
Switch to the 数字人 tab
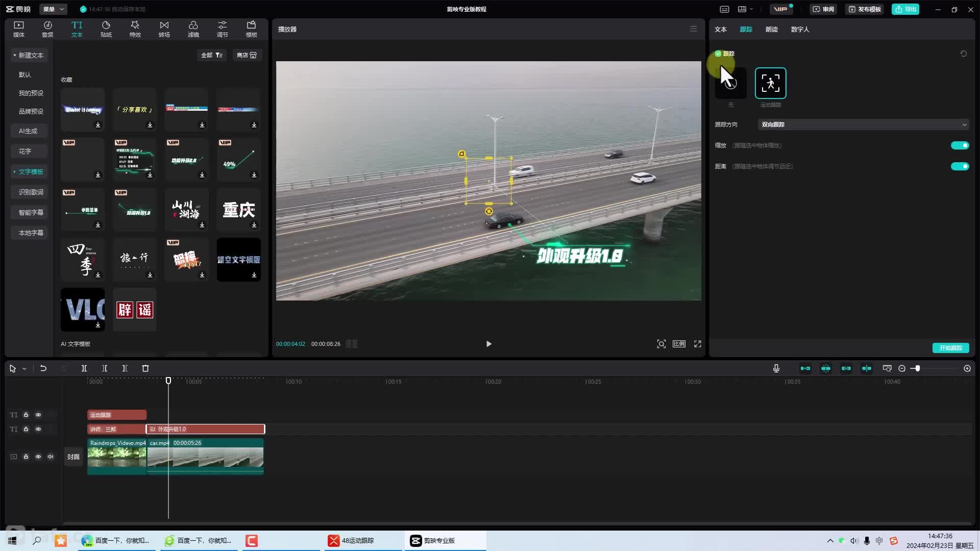click(800, 30)
